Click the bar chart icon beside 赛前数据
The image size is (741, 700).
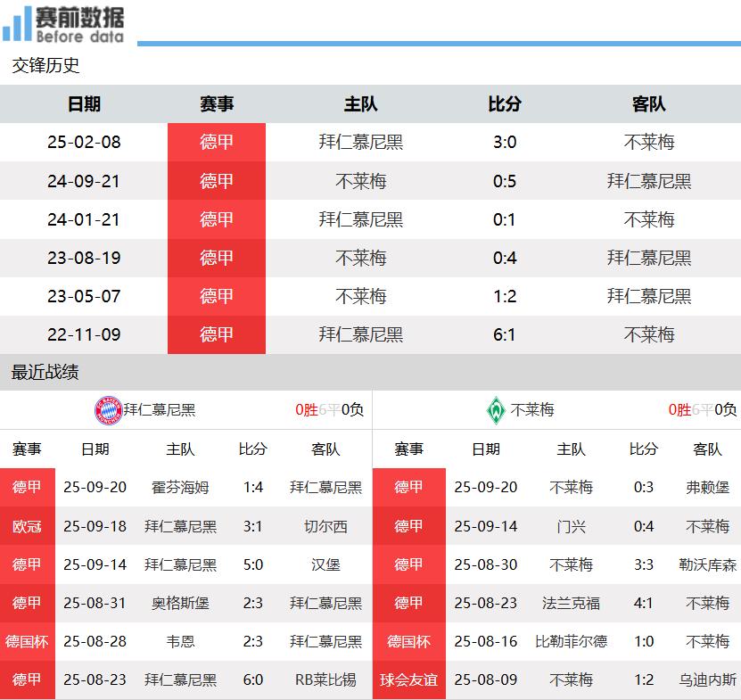(17, 25)
